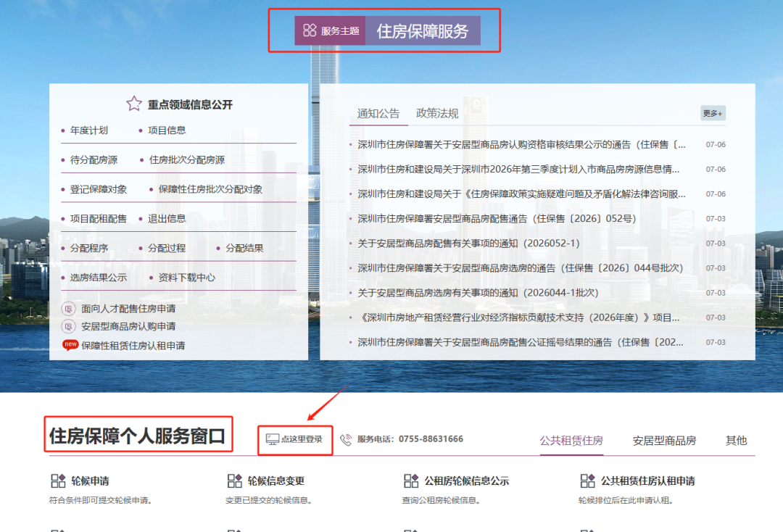Click the 住房保障服务 banner title
The image size is (783, 532).
[x=423, y=31]
